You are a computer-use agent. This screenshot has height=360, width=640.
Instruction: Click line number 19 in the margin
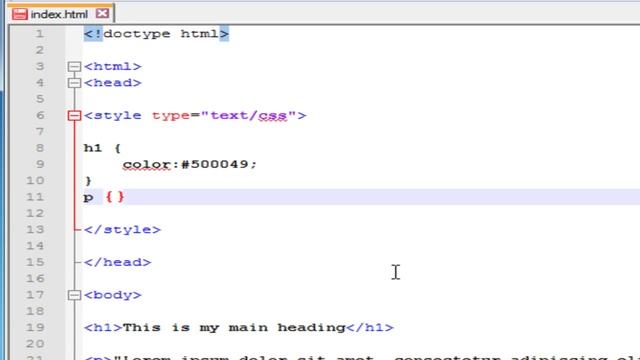coord(35,328)
